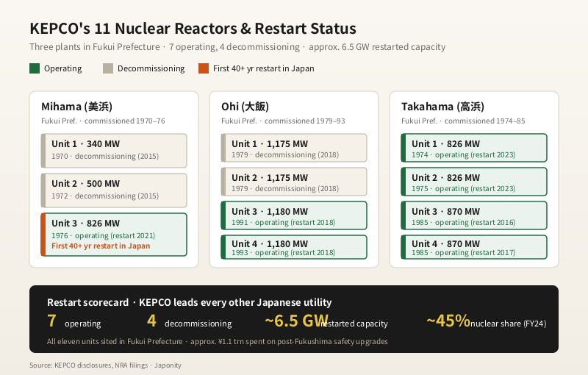This screenshot has width=588, height=375.
Task: Click the 'Takahama (高浜)' plant heading
Action: [x=442, y=107]
